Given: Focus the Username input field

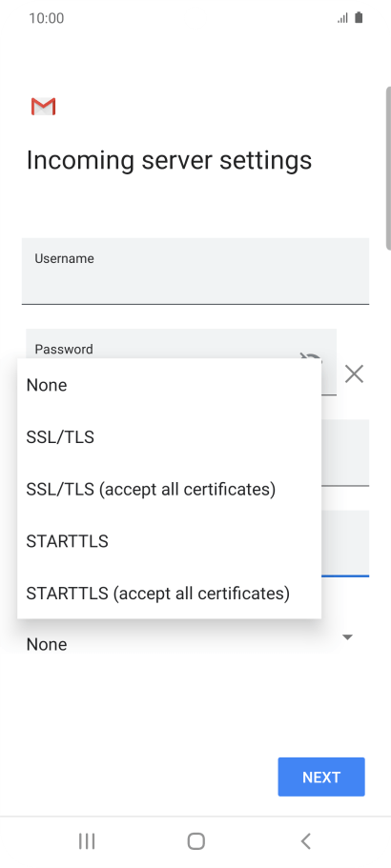Looking at the screenshot, I should tap(195, 271).
